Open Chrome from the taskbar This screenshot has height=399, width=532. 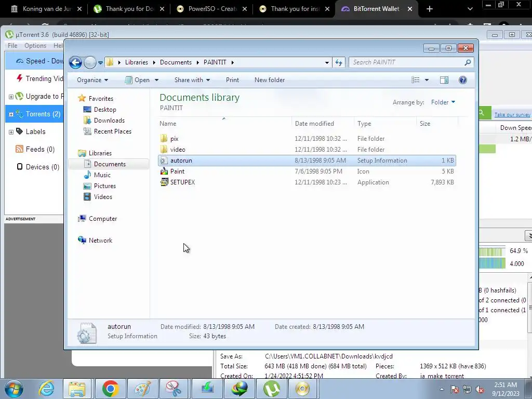point(110,389)
